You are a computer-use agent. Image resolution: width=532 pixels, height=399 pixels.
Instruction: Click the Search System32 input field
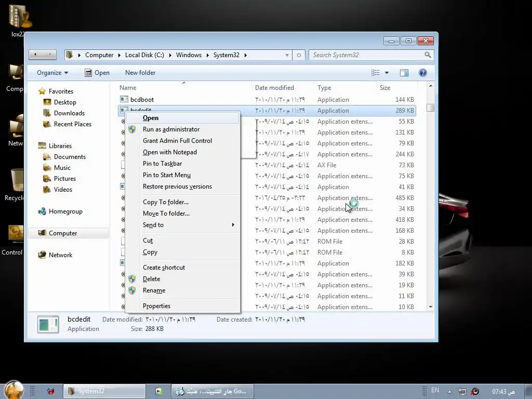[x=367, y=55]
